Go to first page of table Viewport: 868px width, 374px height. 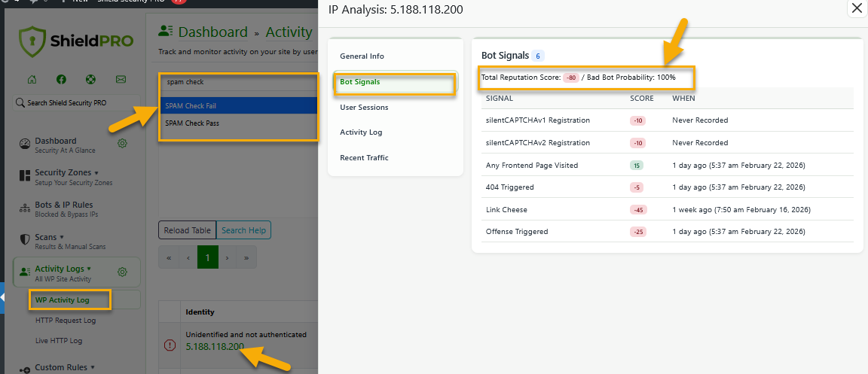[168, 258]
